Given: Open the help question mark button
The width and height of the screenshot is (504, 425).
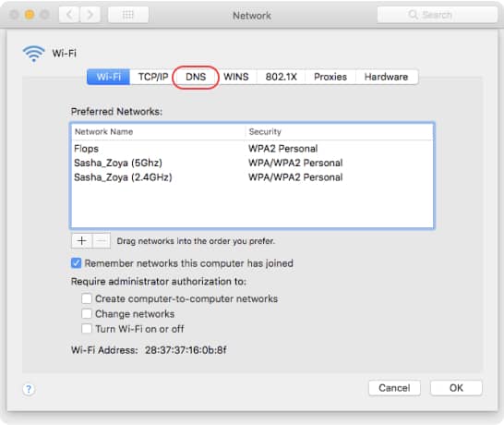Looking at the screenshot, I should [29, 389].
